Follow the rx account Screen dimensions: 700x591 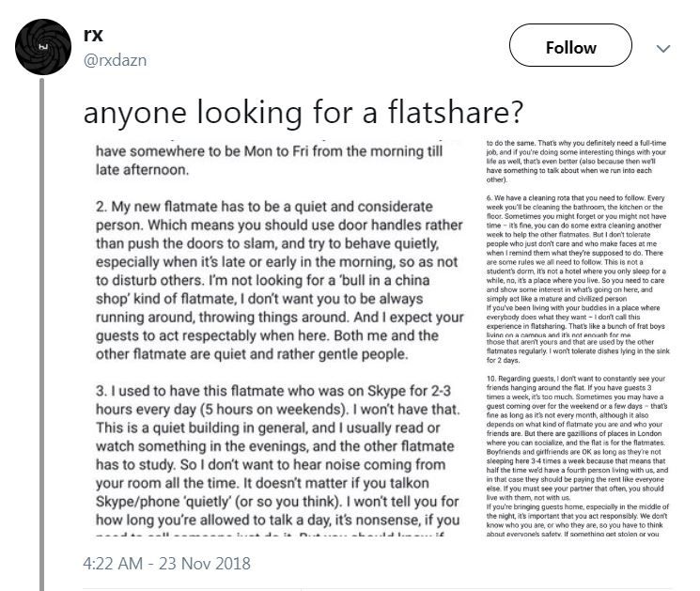[x=570, y=45]
